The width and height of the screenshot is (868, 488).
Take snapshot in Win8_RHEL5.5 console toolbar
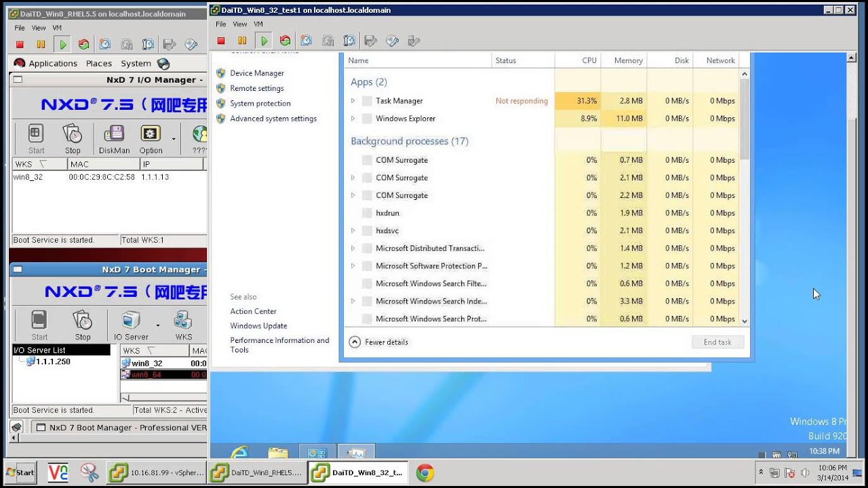click(x=105, y=45)
